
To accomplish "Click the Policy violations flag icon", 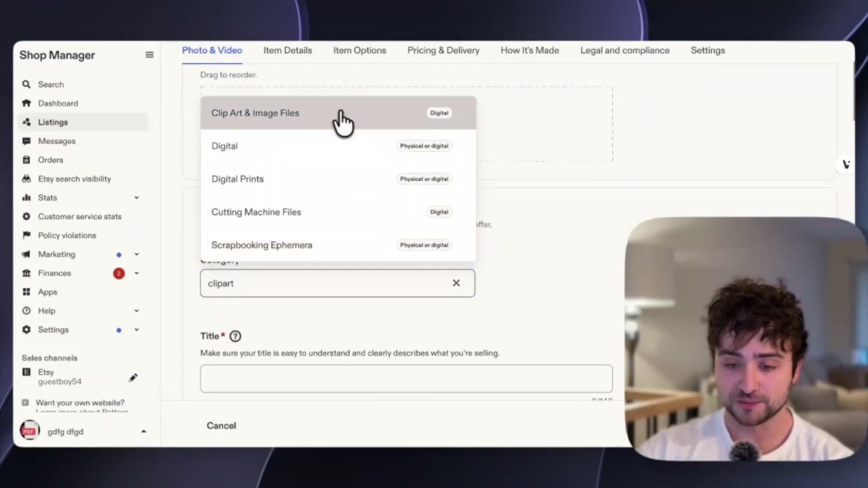I will (26, 235).
